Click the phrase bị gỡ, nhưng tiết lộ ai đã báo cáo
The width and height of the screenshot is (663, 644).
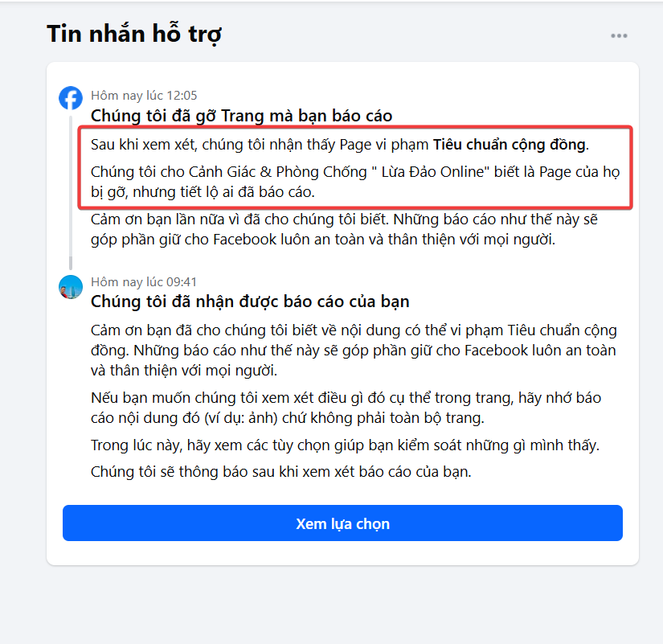pyautogui.click(x=203, y=192)
